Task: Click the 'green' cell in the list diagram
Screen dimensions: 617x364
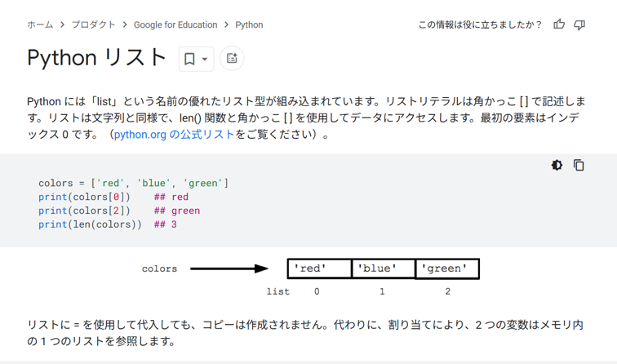Action: (x=447, y=269)
